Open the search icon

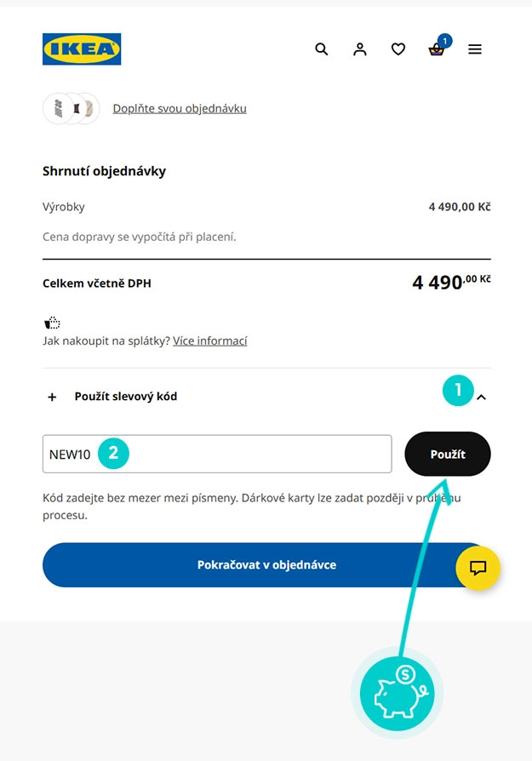[x=322, y=49]
